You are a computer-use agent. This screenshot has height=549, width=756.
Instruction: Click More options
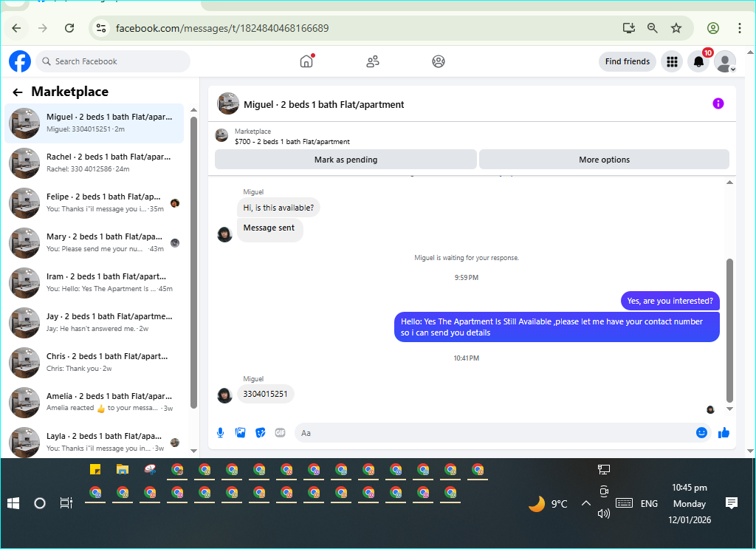604,160
